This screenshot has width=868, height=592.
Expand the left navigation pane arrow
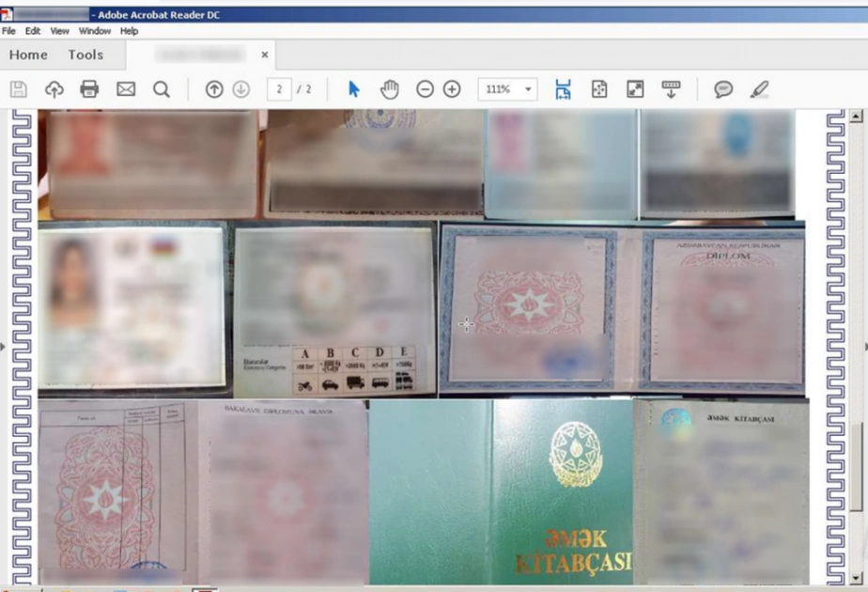click(3, 347)
